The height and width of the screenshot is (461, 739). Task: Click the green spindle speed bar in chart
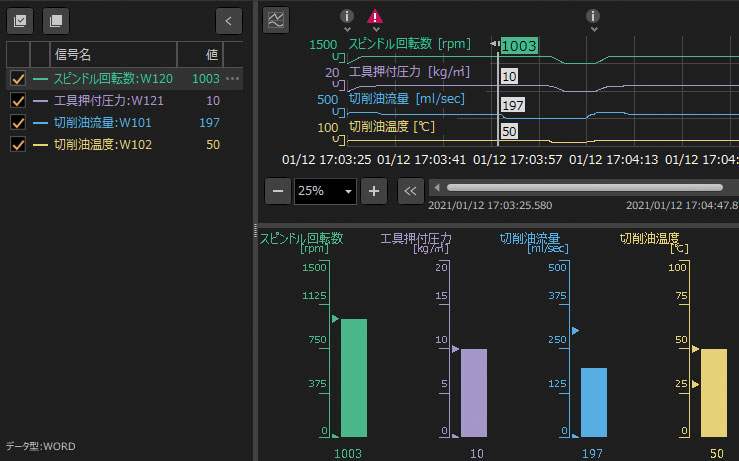tap(354, 377)
